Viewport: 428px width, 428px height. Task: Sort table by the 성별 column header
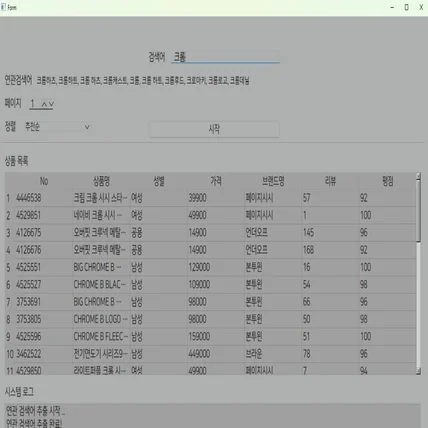click(x=159, y=181)
